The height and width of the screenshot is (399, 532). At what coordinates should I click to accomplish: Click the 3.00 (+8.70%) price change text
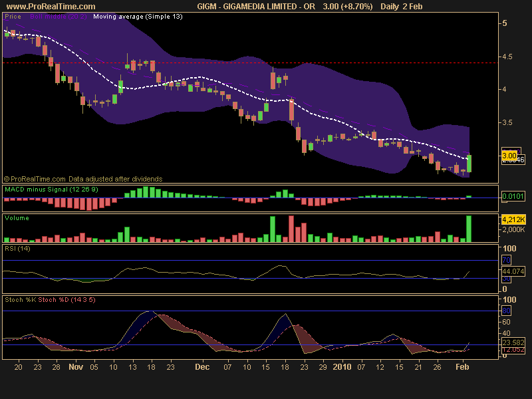pyautogui.click(x=348, y=7)
